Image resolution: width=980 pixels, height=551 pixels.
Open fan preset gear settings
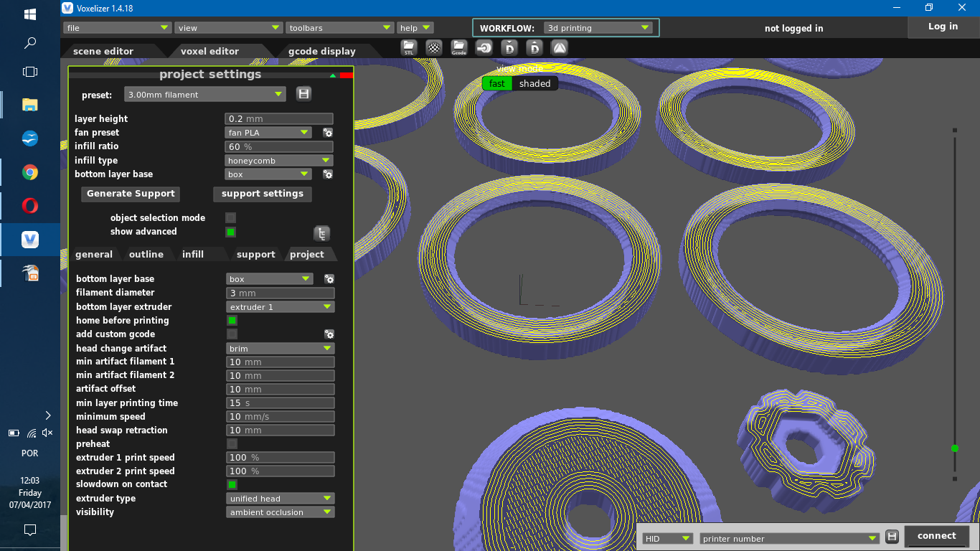328,133
